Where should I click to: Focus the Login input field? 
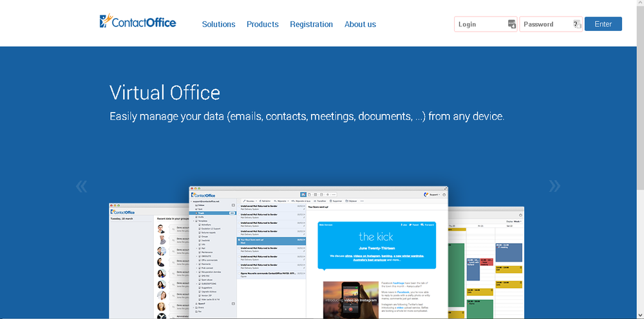coord(486,24)
